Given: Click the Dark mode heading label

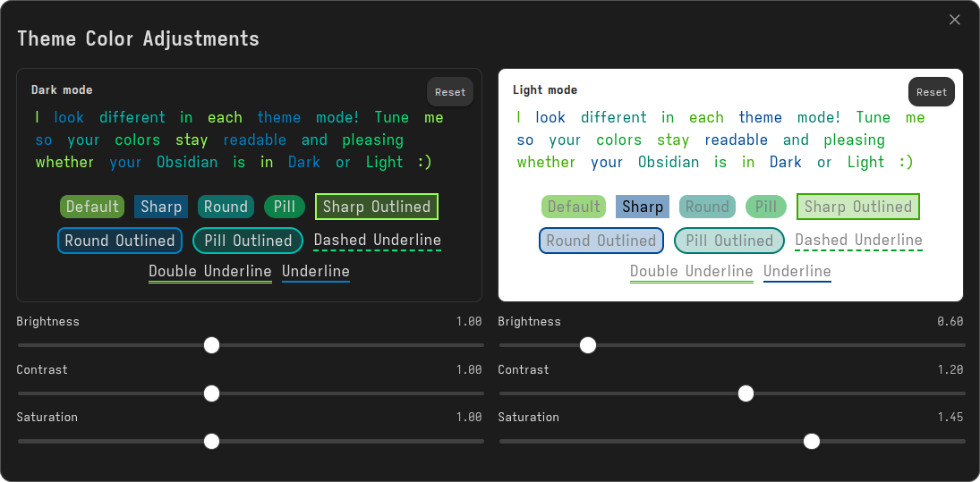Looking at the screenshot, I should point(62,90).
